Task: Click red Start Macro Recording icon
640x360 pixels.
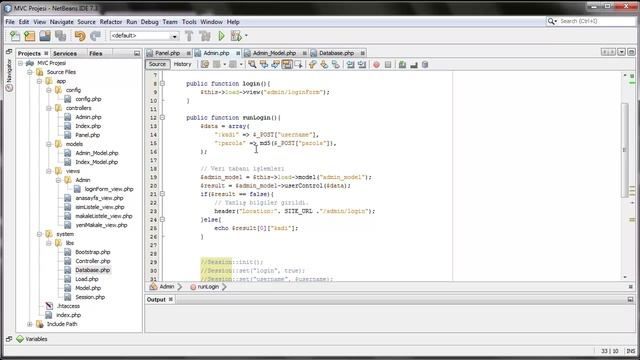Action: [x=376, y=64]
